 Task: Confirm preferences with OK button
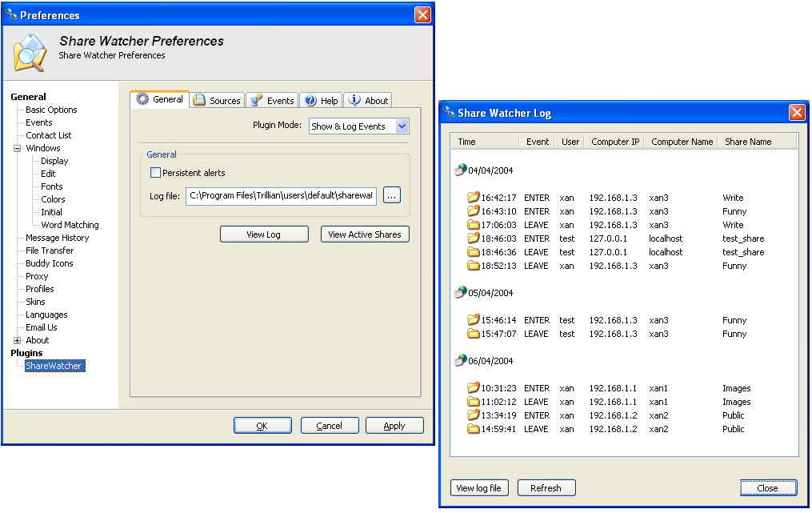[x=262, y=426]
